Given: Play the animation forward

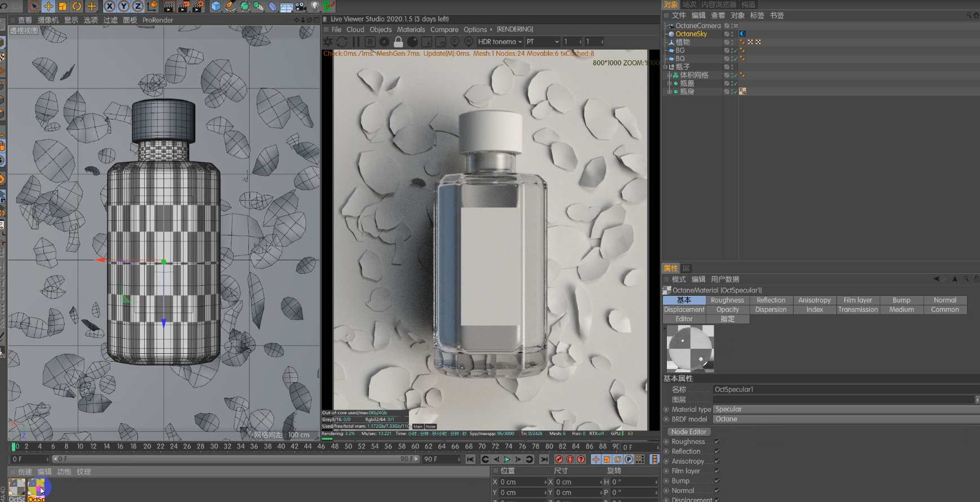Looking at the screenshot, I should (x=507, y=460).
